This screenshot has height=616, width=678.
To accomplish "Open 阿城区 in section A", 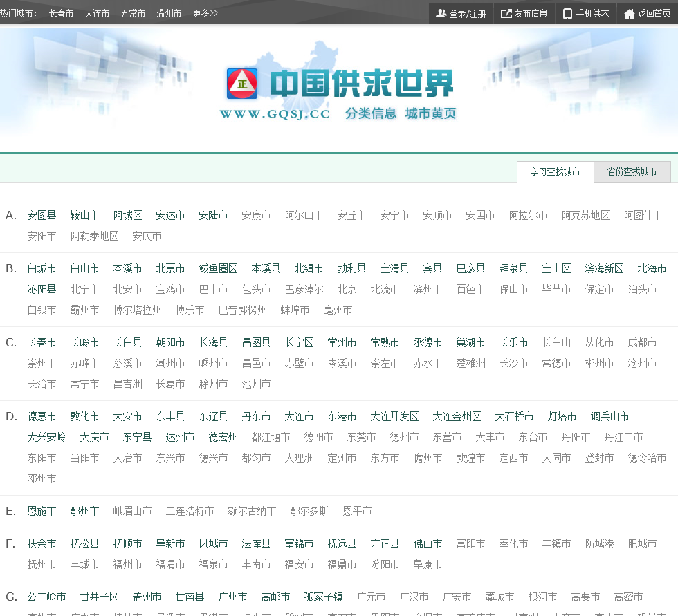I will 127,215.
